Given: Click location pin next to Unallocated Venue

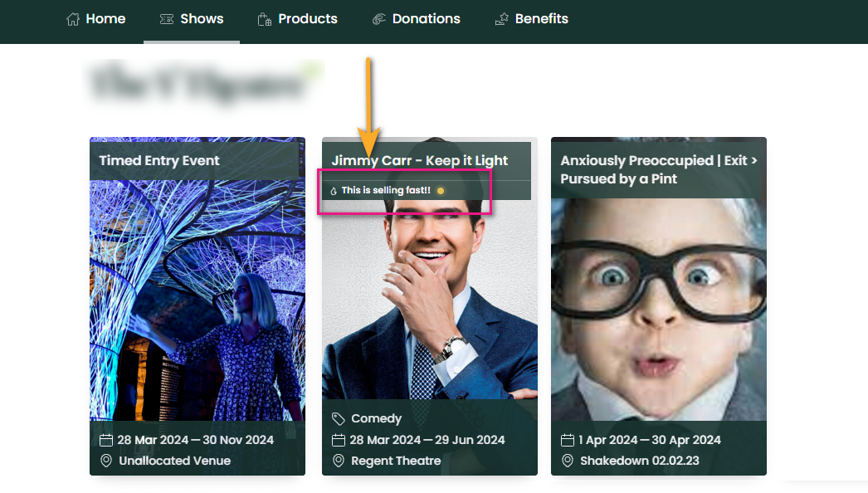Looking at the screenshot, I should (x=105, y=461).
